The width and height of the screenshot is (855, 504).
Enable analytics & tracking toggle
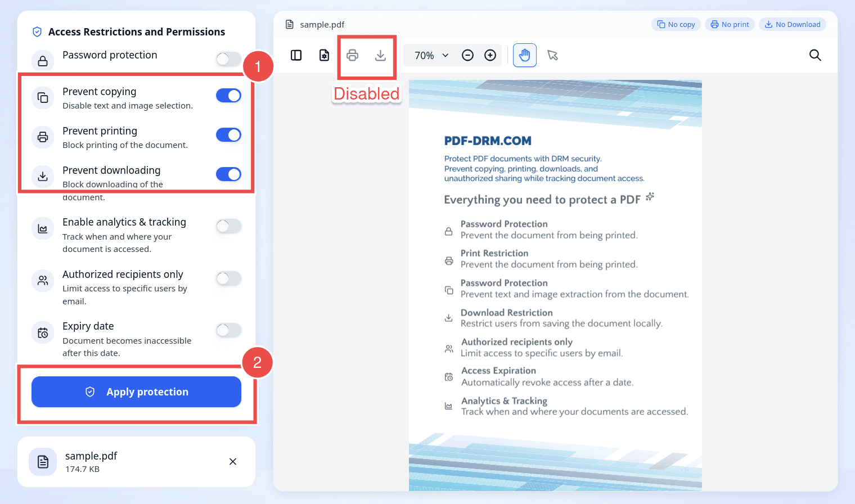pos(228,226)
